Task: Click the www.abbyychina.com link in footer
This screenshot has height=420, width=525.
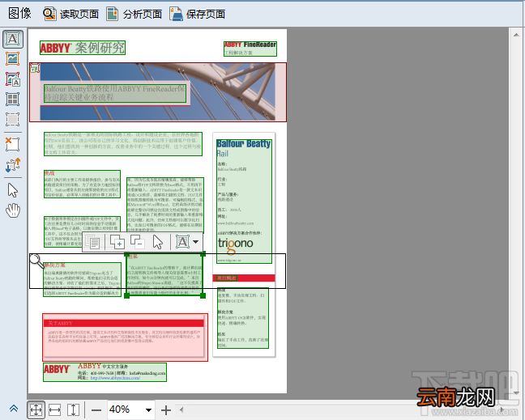Action: [115, 378]
